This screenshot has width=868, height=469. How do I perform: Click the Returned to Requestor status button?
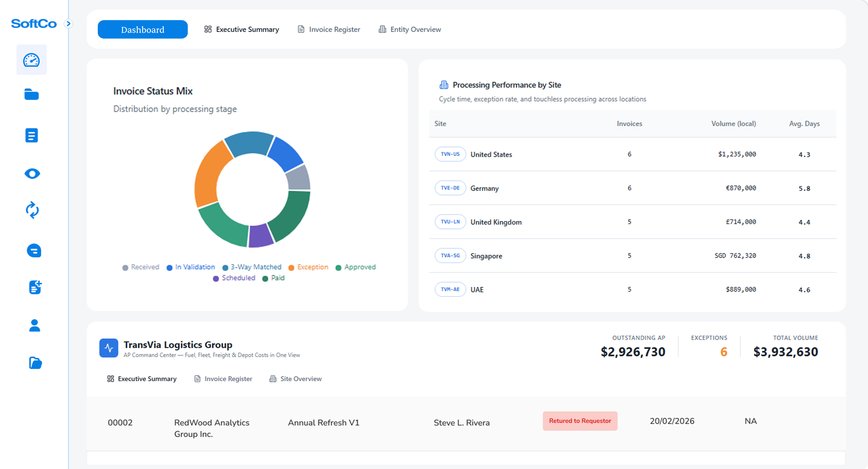point(580,421)
